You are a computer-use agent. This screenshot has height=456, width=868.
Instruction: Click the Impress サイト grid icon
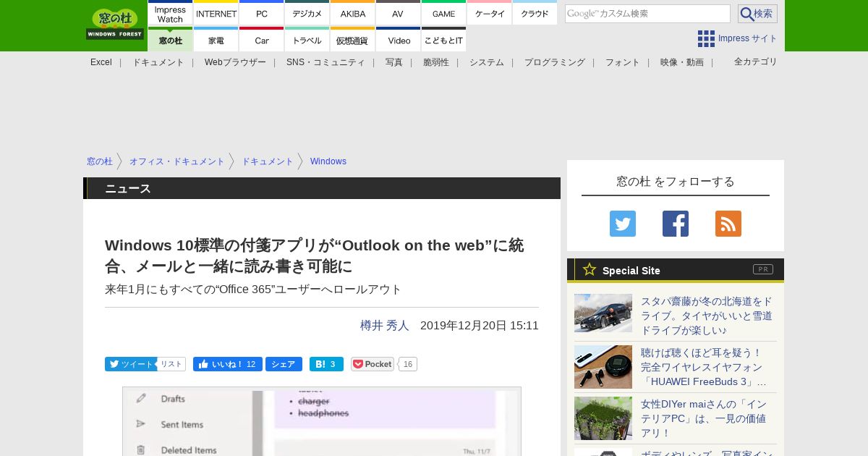pyautogui.click(x=706, y=38)
